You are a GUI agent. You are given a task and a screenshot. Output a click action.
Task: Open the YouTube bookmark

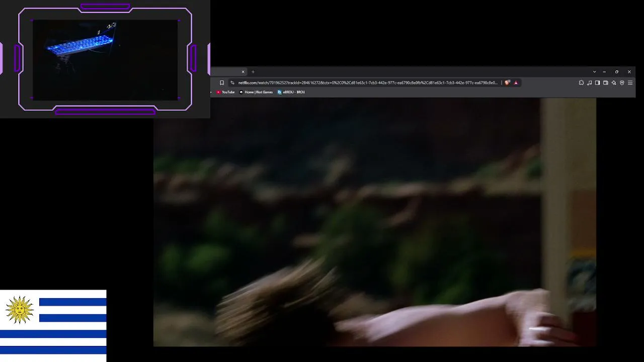click(225, 92)
